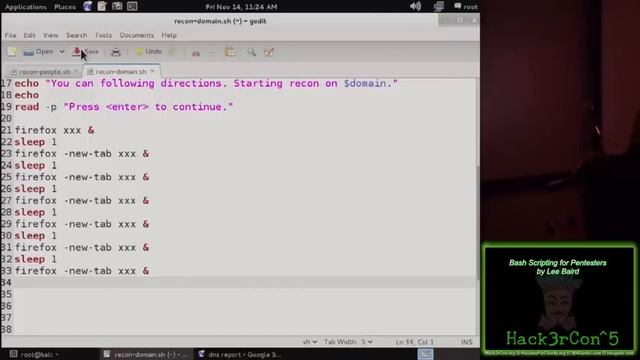
Task: Open the sh language dropdown in status bar
Action: click(x=310, y=342)
